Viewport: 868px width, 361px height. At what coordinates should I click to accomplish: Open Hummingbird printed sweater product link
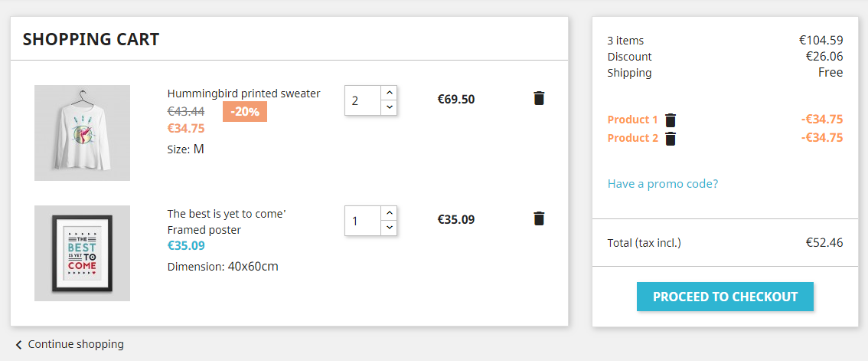coord(243,94)
